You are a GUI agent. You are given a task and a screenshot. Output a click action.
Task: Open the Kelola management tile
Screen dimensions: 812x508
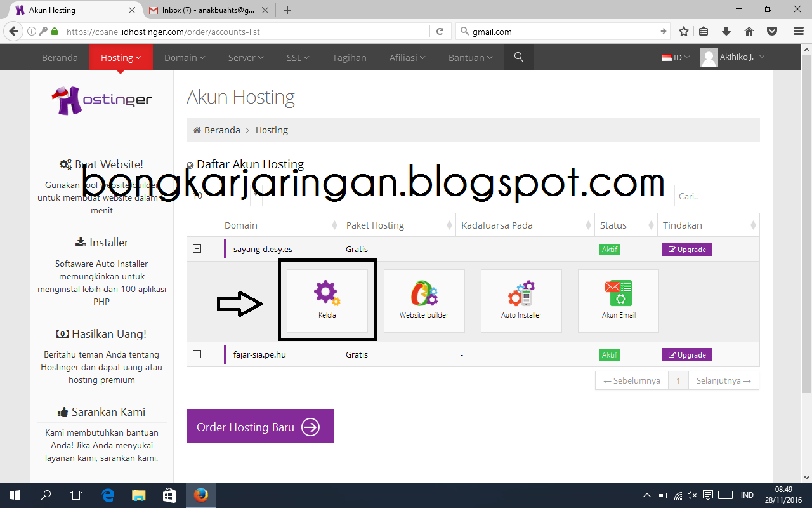coord(327,300)
